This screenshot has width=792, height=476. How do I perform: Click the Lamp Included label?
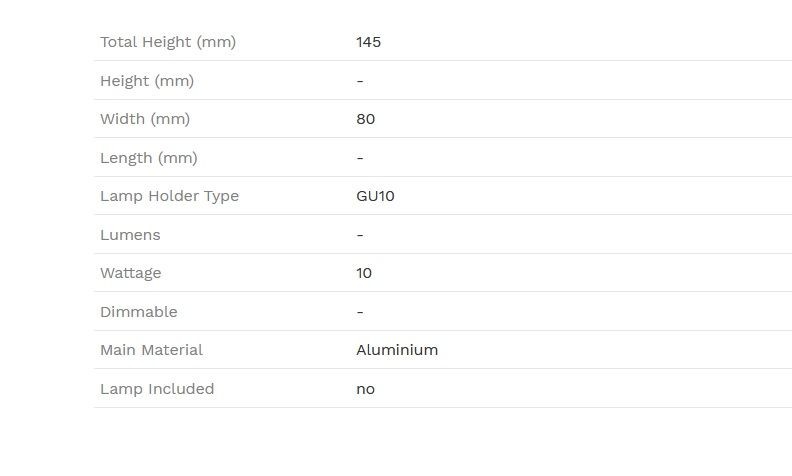pos(157,389)
